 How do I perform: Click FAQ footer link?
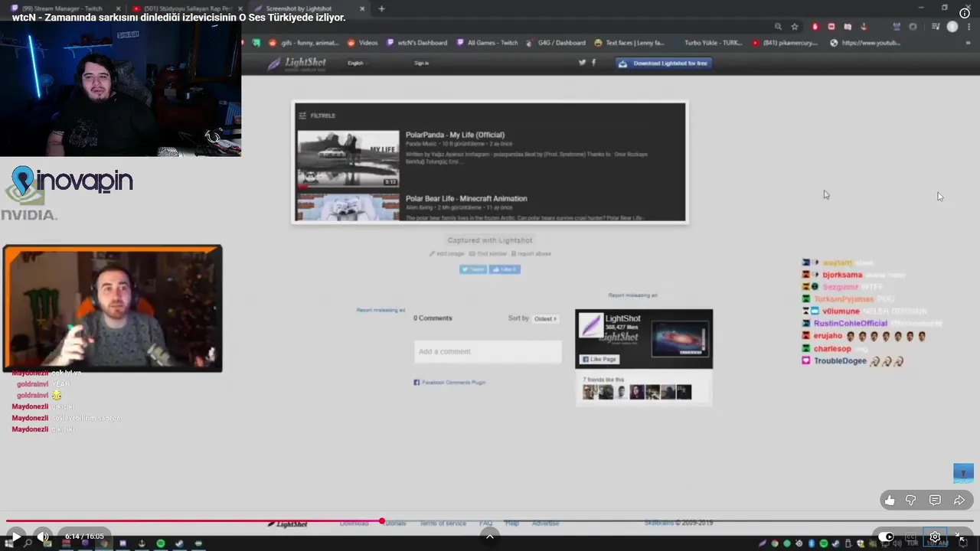coord(485,523)
